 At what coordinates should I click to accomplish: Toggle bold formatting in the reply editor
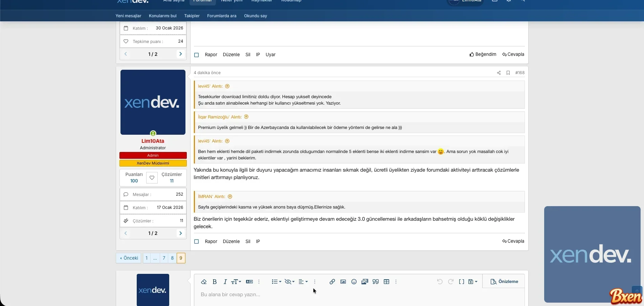(215, 282)
